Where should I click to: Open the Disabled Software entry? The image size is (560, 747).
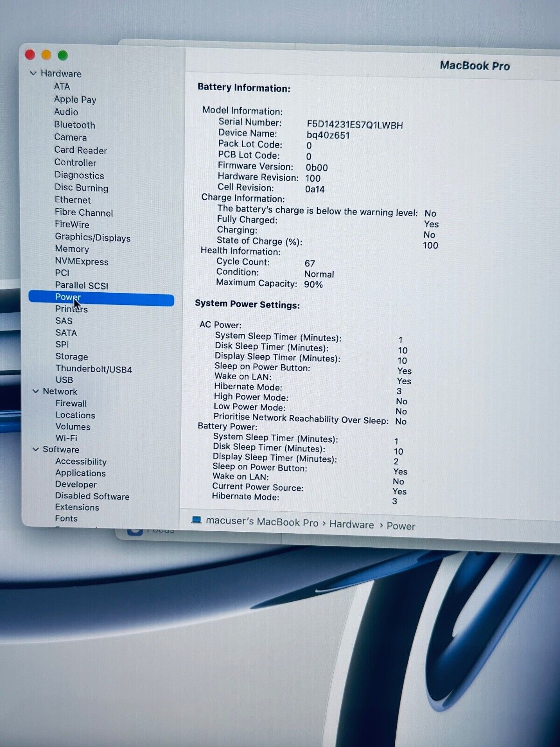92,496
